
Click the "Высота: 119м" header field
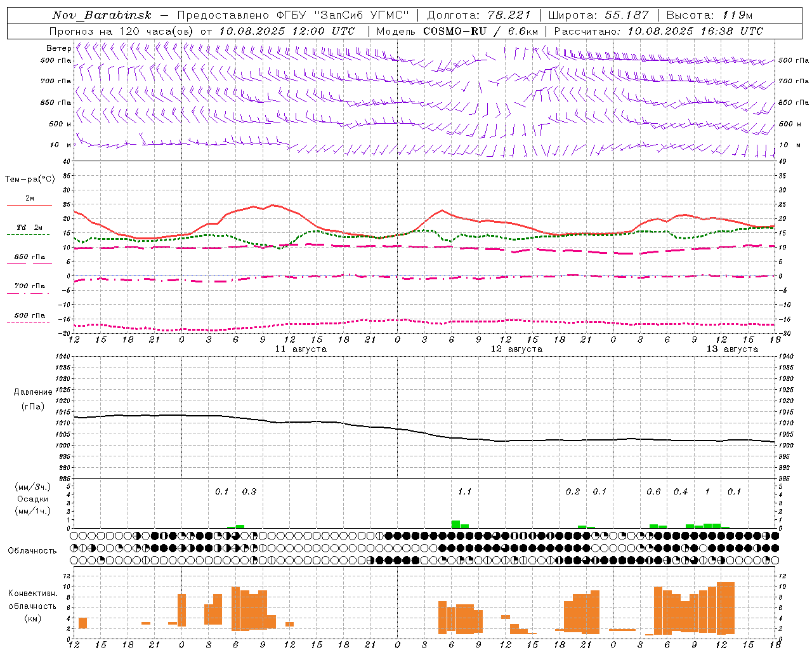click(709, 15)
